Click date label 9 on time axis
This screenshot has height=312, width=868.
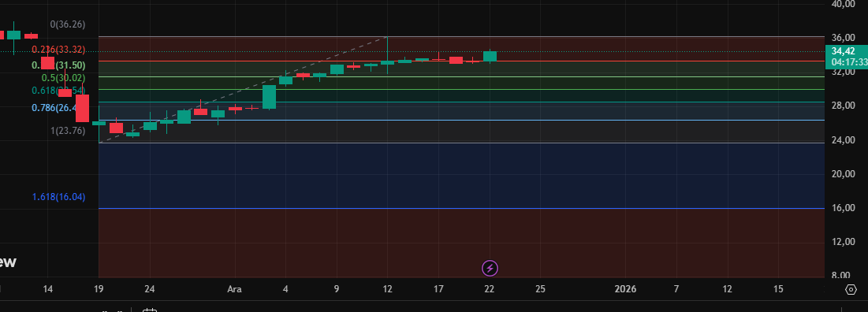337,289
